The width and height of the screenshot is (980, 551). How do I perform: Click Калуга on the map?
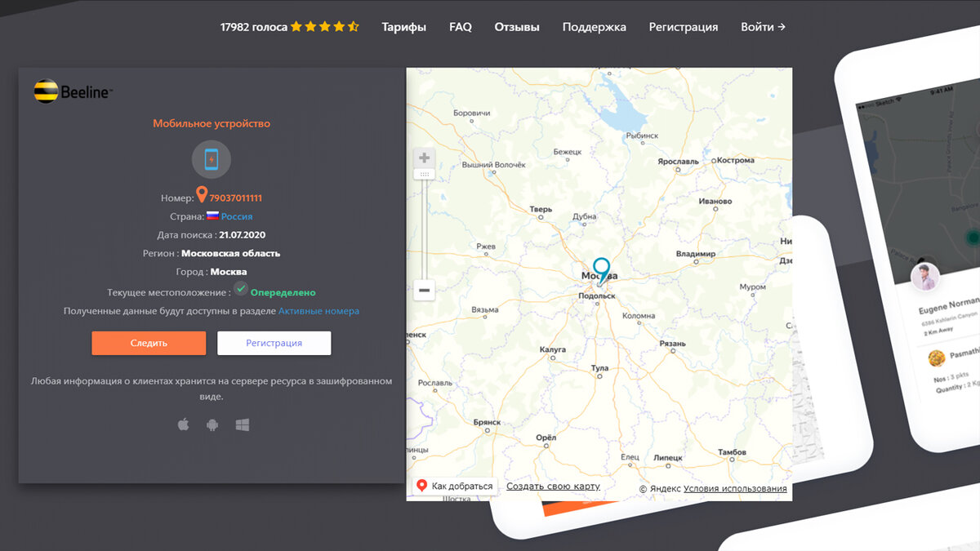[x=553, y=349]
